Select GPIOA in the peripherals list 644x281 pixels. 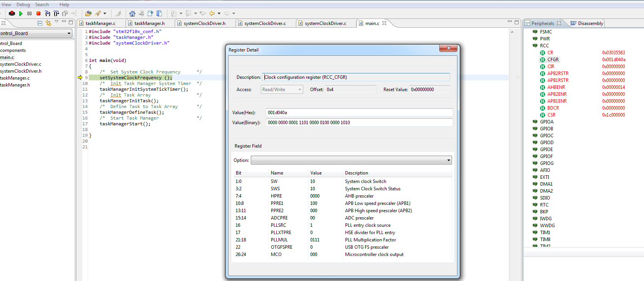(546, 122)
